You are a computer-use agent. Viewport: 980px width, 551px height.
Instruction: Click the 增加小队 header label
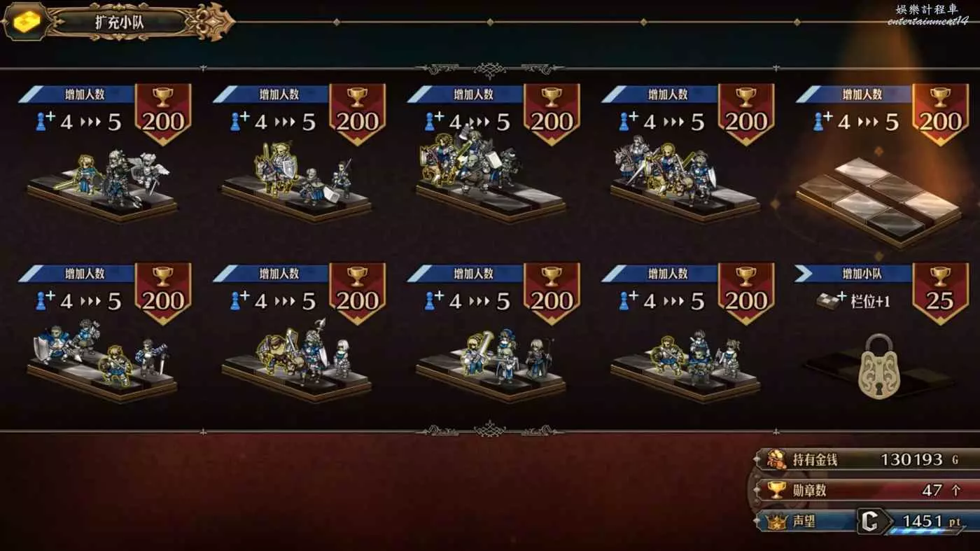pyautogui.click(x=862, y=273)
